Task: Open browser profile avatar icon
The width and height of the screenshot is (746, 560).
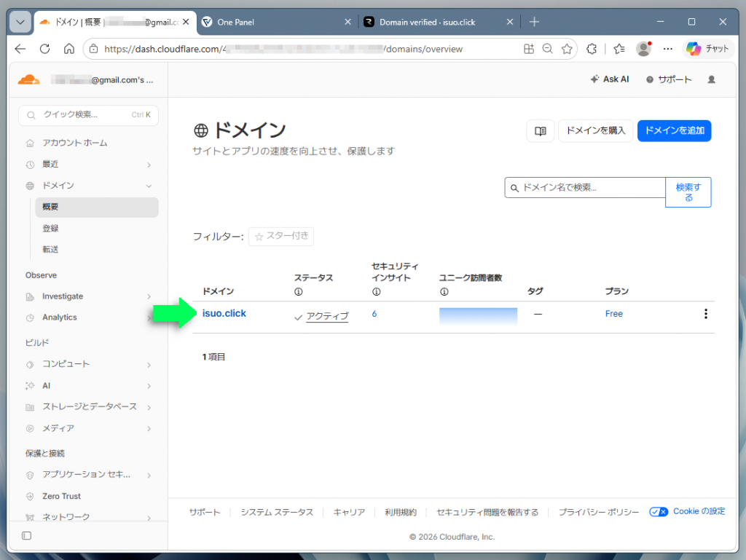Action: (x=644, y=49)
